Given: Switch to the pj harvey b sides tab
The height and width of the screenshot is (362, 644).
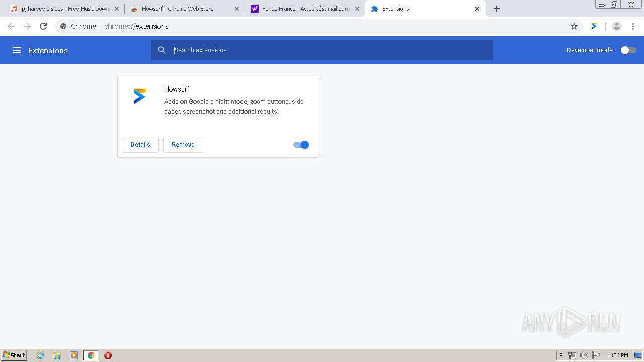Looking at the screenshot, I should (x=64, y=9).
